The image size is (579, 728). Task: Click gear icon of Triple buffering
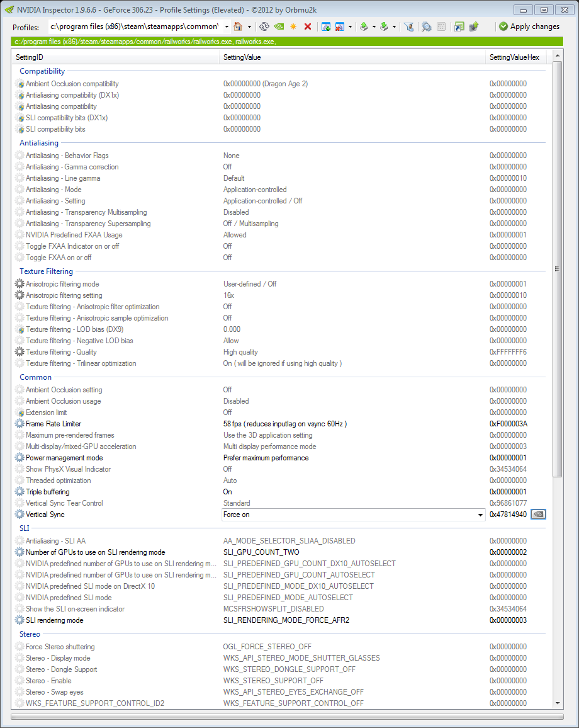pyautogui.click(x=20, y=491)
